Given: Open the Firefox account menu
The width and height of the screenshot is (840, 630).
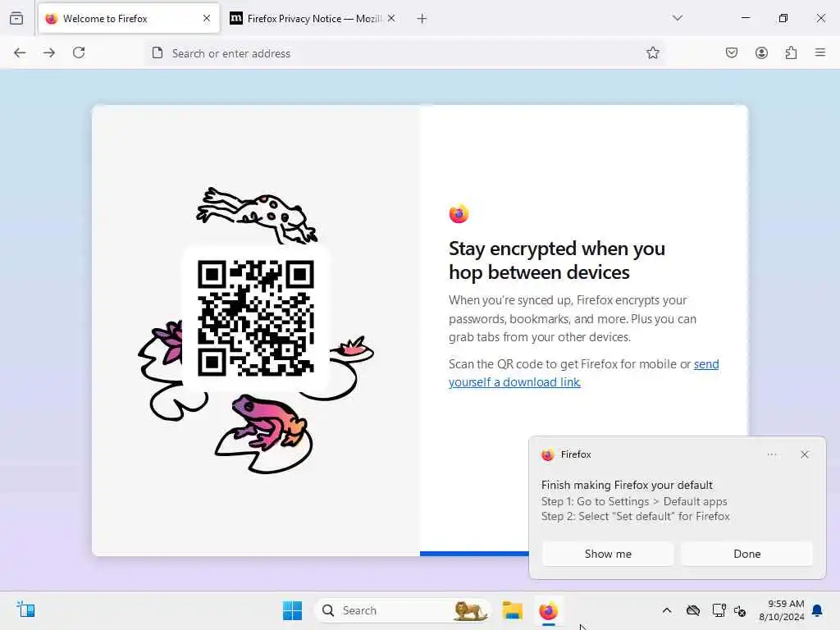Looking at the screenshot, I should [761, 52].
